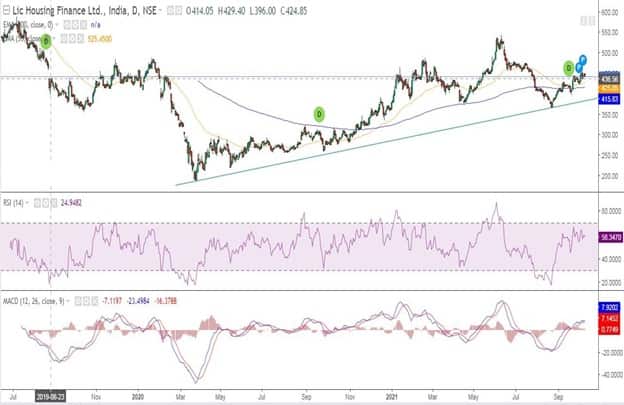This screenshot has width=624, height=405.
Task: Click the 2021 label on the time axis
Action: 392,397
